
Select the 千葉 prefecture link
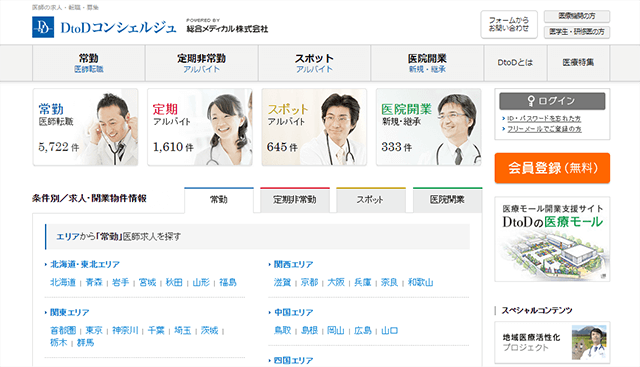pyautogui.click(x=156, y=330)
